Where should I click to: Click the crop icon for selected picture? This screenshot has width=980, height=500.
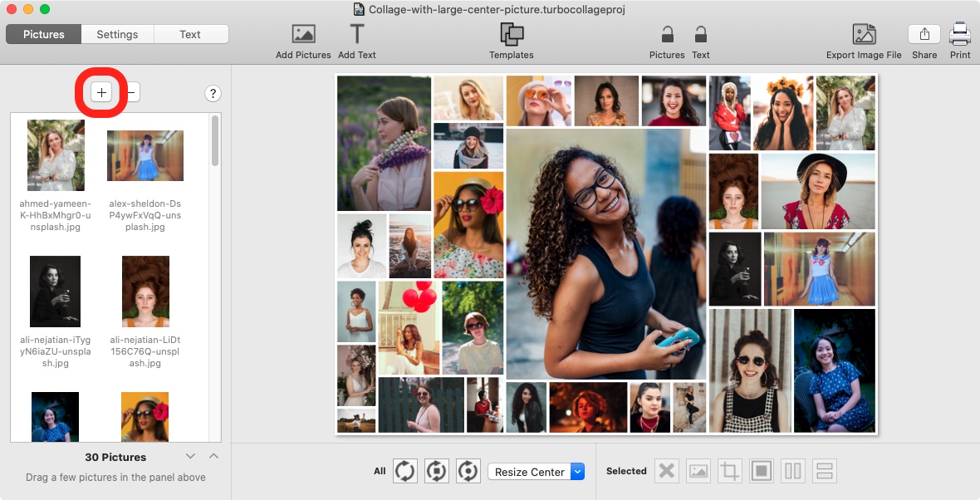(x=730, y=472)
